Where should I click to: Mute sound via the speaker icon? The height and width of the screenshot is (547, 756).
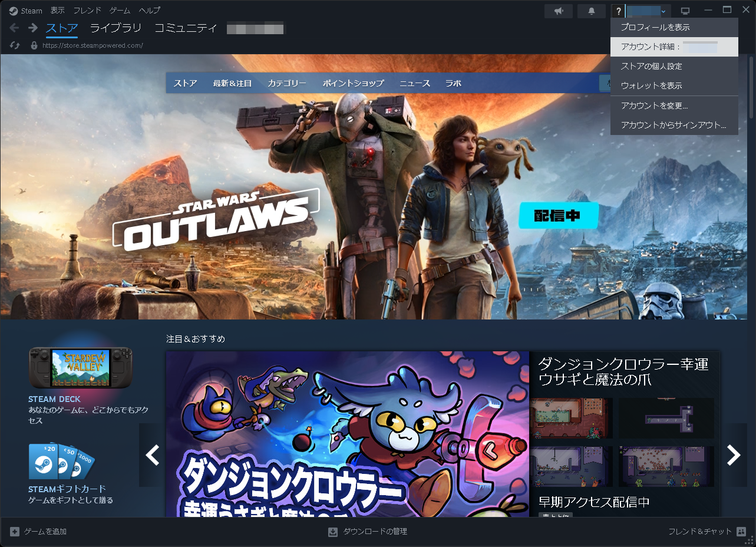point(557,10)
